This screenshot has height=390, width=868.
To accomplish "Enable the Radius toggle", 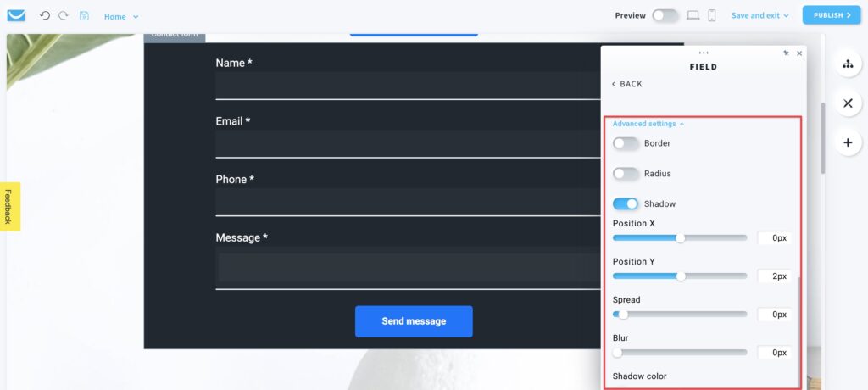I will pos(626,174).
